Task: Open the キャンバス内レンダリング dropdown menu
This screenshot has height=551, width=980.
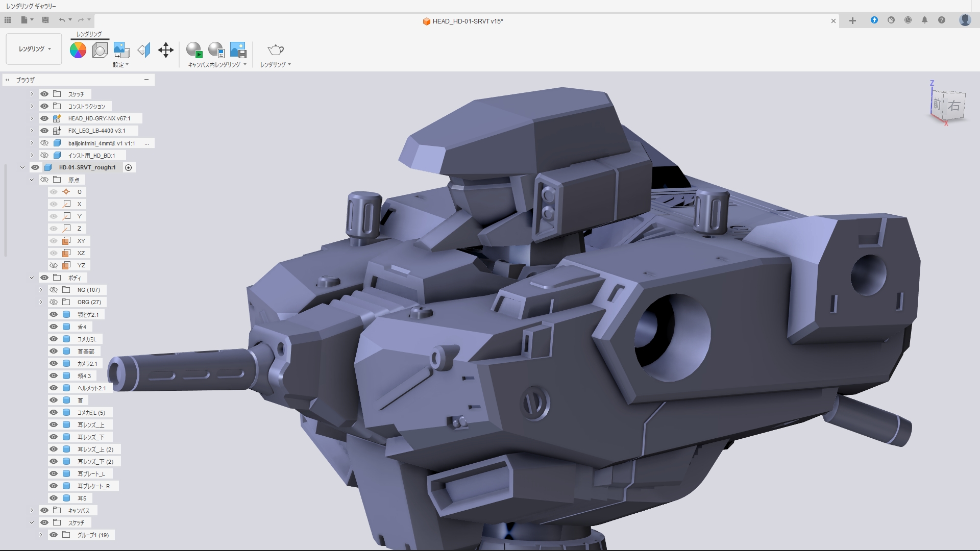Action: click(x=217, y=65)
